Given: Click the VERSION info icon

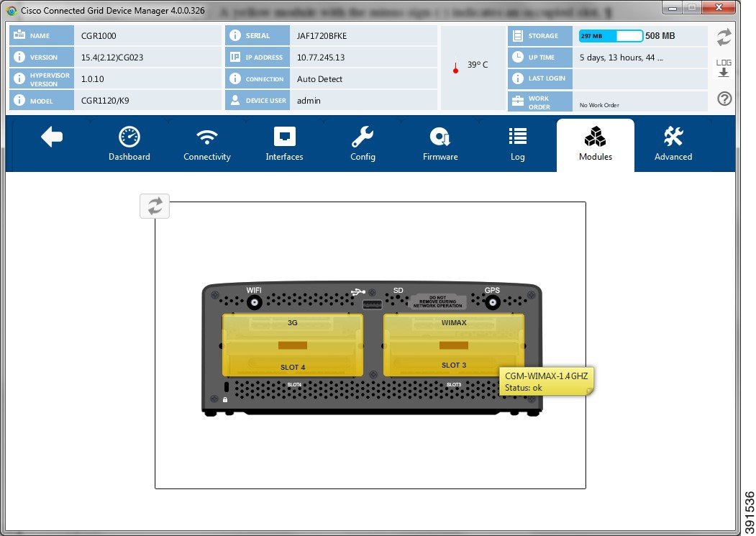Looking at the screenshot, I should coord(19,57).
